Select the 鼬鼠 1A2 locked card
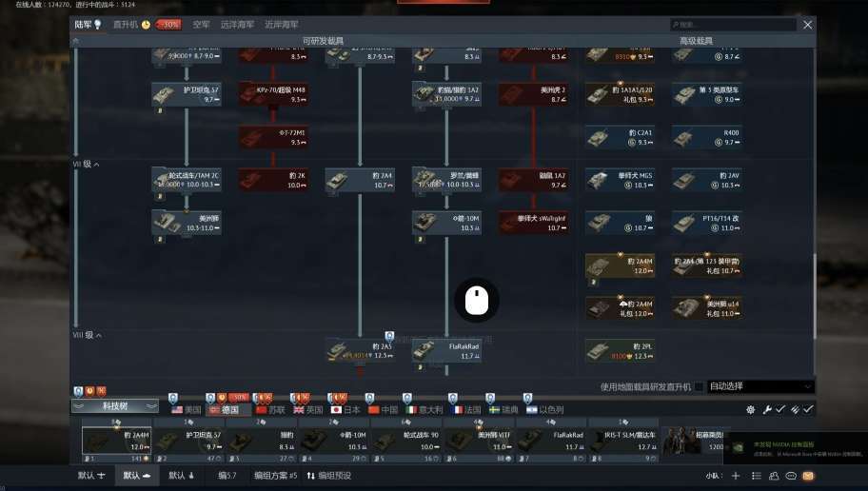Screen dimensions: 868x491 (533, 180)
